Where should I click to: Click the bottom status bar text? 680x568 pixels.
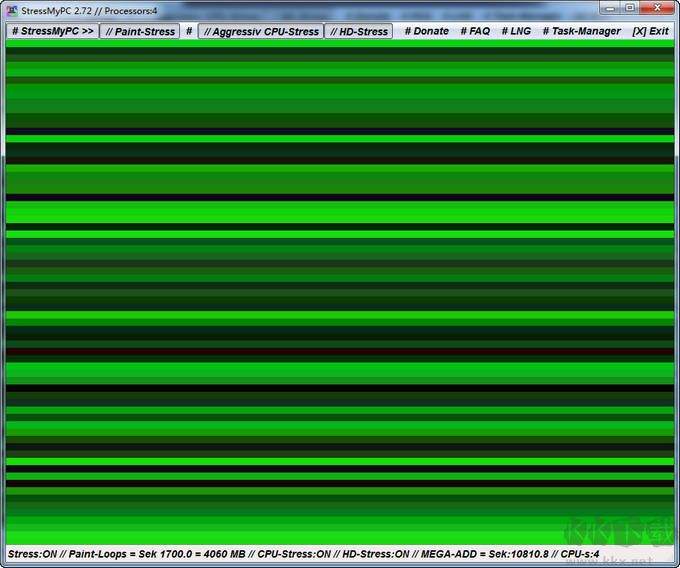300,553
